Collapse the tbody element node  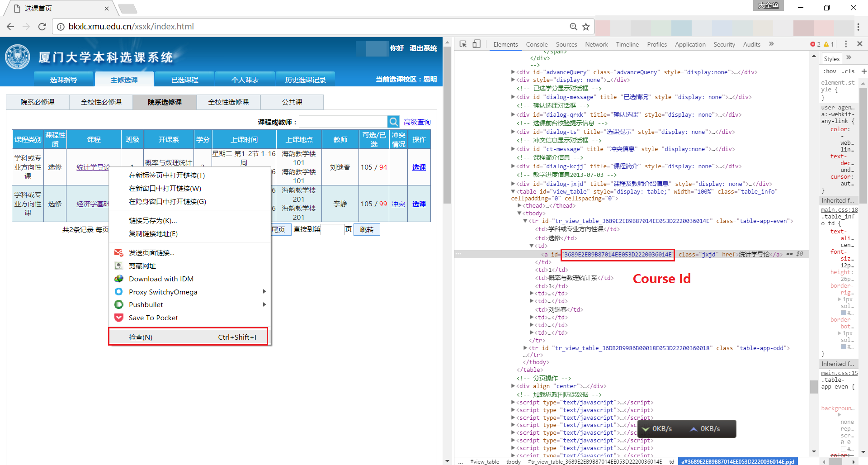pyautogui.click(x=519, y=213)
